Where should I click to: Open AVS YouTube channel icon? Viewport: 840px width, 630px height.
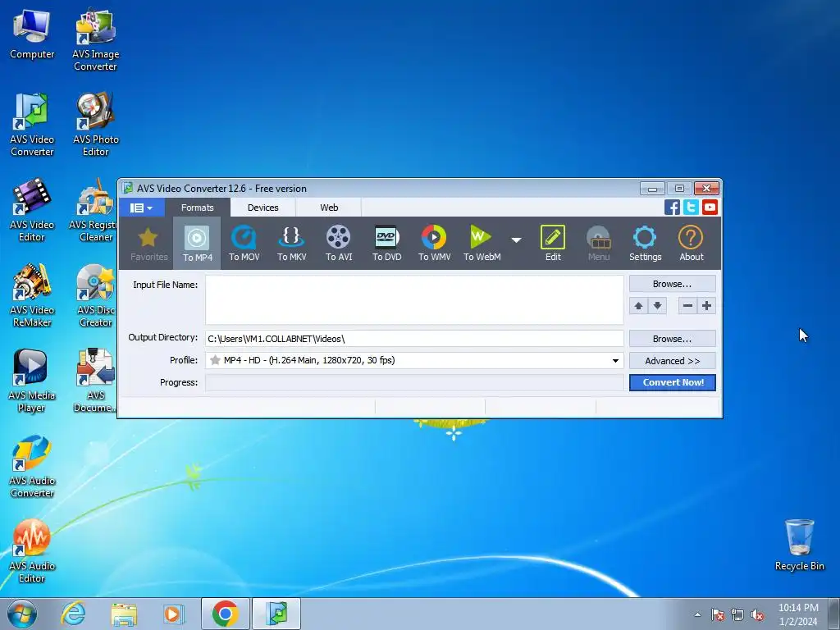(710, 207)
